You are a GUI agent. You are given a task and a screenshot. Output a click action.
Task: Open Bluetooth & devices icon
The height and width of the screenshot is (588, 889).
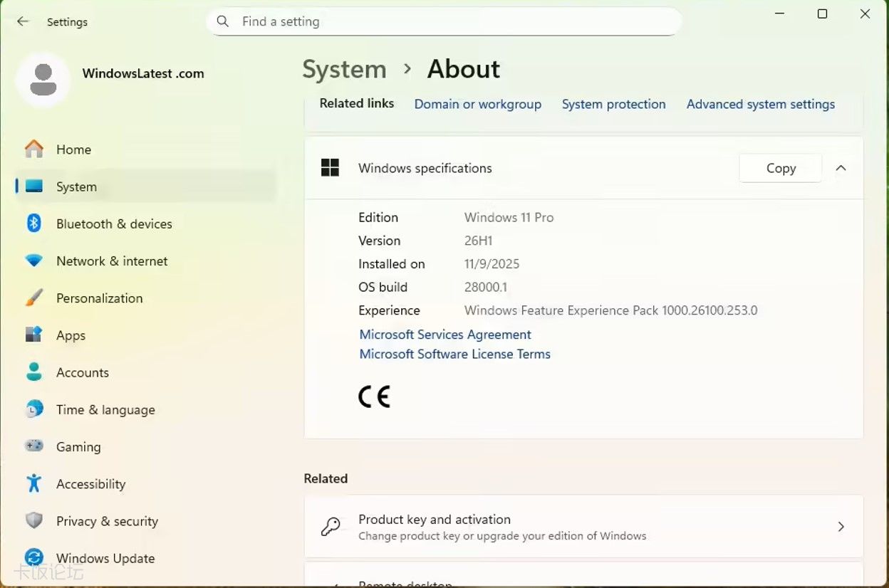point(33,224)
